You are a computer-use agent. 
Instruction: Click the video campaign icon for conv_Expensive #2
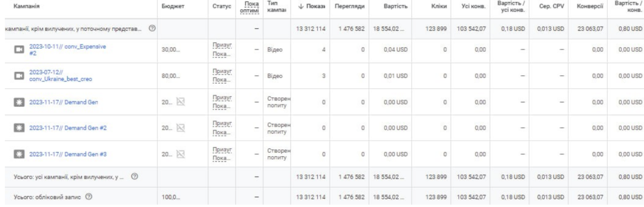click(x=19, y=50)
